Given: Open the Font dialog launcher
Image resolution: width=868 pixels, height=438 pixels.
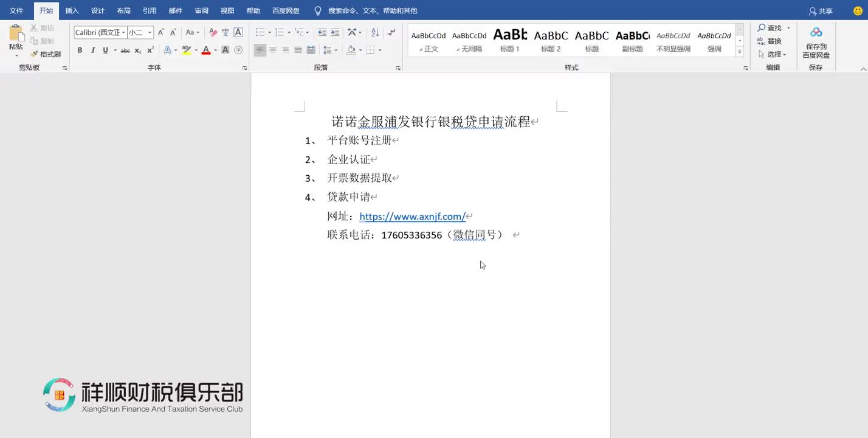Looking at the screenshot, I should click(244, 68).
